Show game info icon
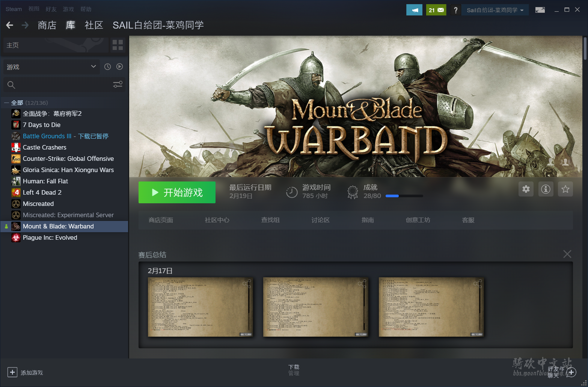This screenshot has width=588, height=387. (546, 189)
